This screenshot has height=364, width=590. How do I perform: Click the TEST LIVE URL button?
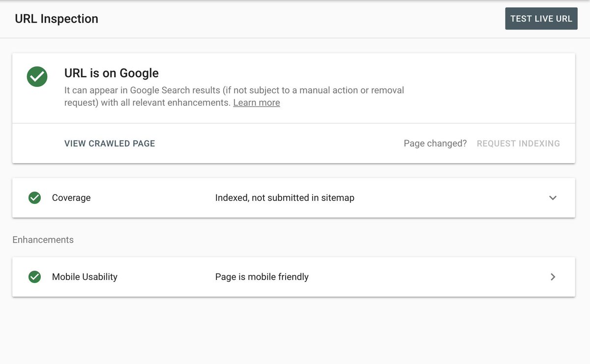point(541,19)
